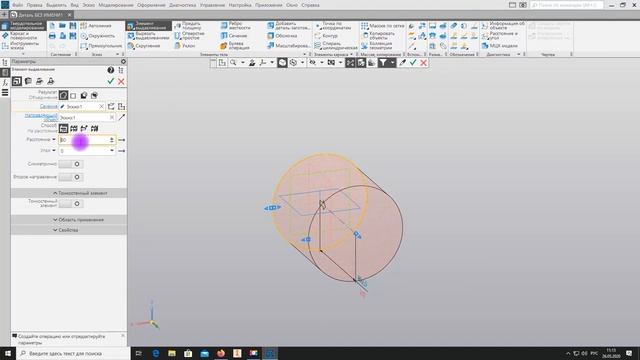Select the Окружность sketch tool
Screen dimensions: 640x360
98,36
